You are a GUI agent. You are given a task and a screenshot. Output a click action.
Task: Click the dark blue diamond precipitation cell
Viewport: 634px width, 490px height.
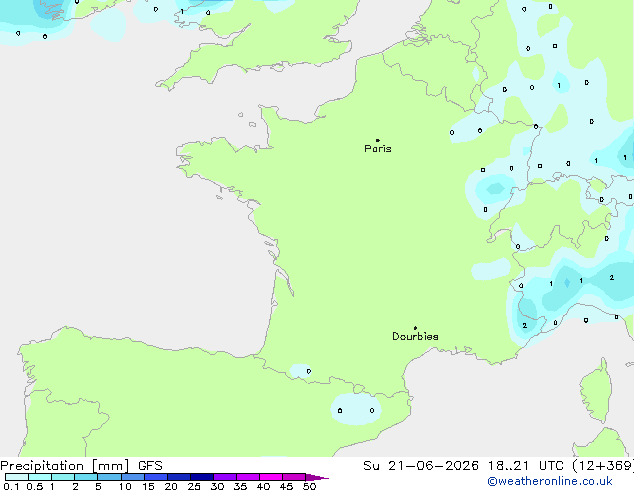pos(567,283)
